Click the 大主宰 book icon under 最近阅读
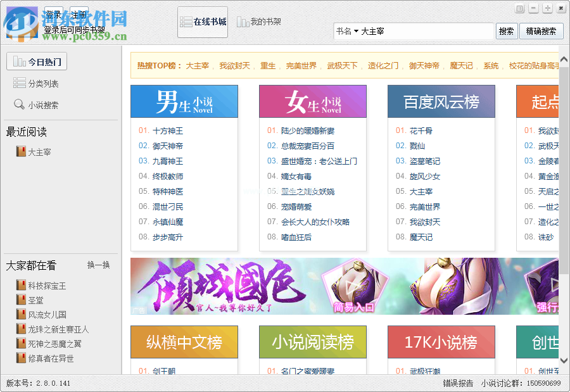570x392 pixels. (x=20, y=151)
